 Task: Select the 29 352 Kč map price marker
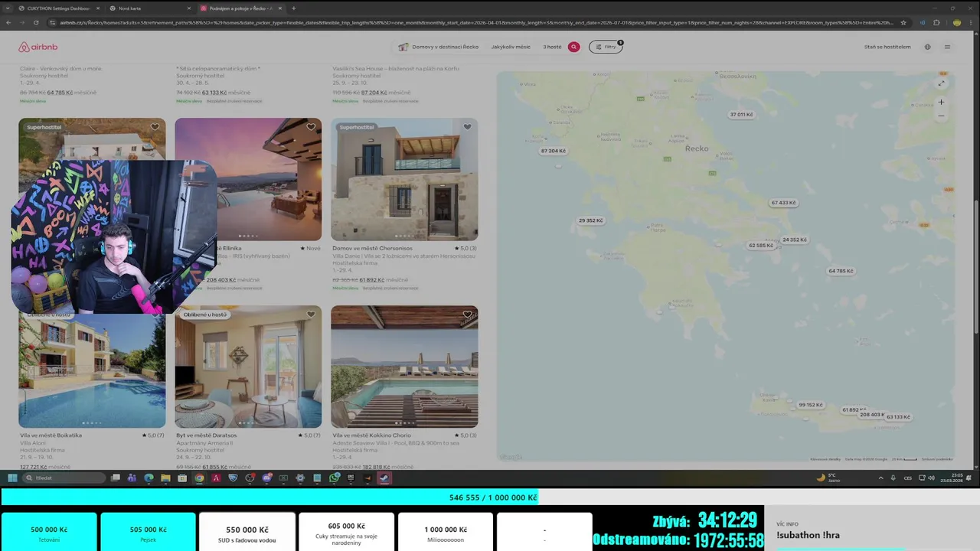pos(590,220)
